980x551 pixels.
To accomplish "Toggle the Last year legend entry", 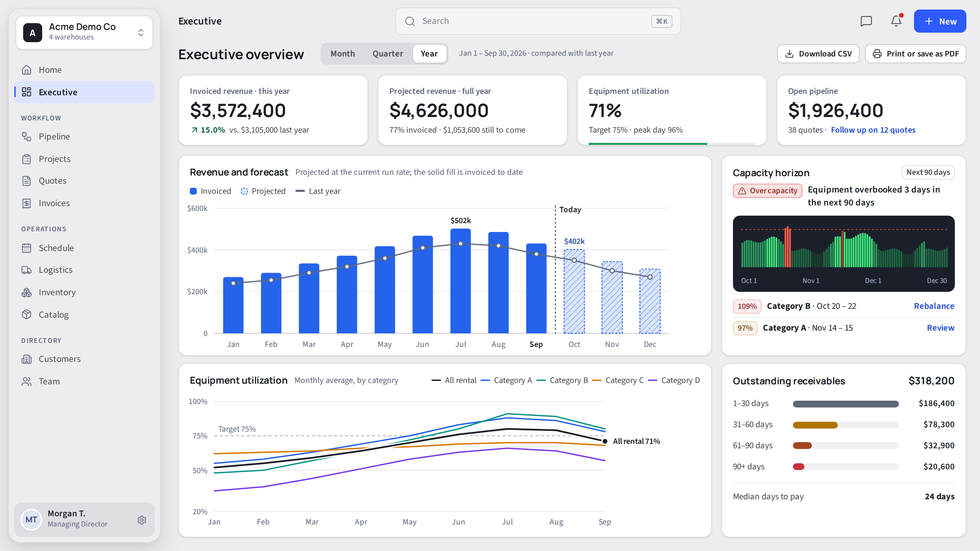I will point(318,191).
